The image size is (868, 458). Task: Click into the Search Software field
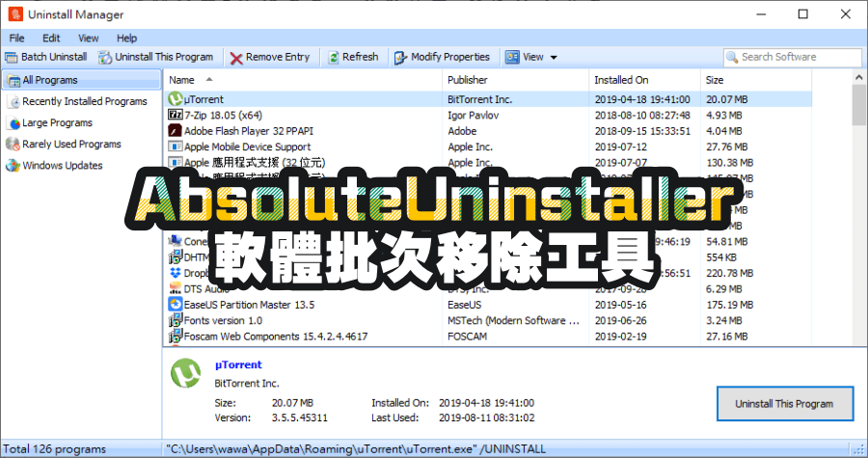tap(793, 57)
